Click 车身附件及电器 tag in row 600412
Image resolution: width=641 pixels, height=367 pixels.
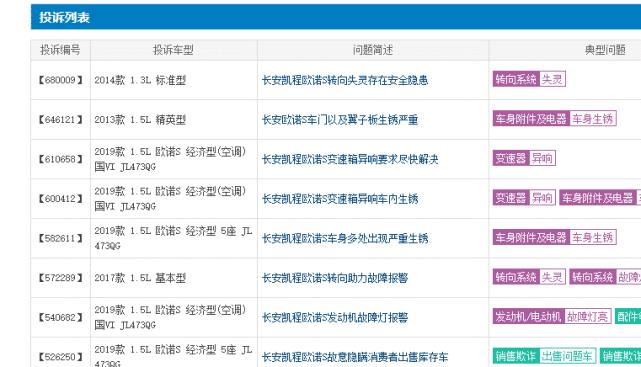click(x=600, y=198)
